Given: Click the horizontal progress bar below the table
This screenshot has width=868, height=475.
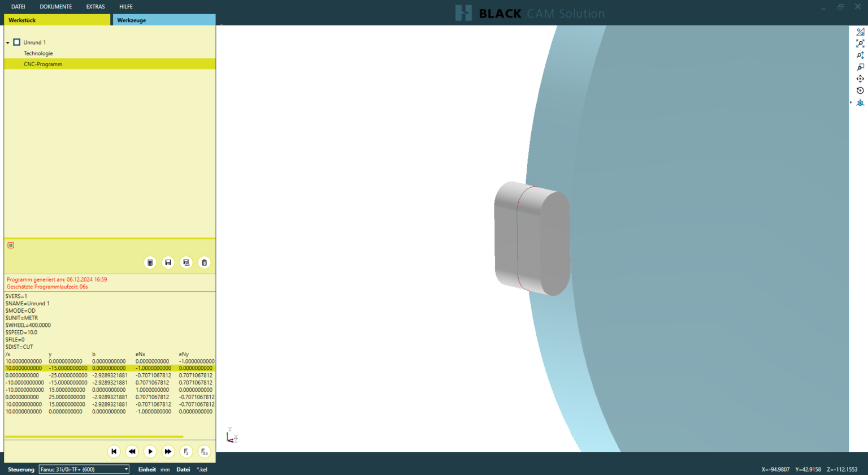Looking at the screenshot, I should point(93,437).
